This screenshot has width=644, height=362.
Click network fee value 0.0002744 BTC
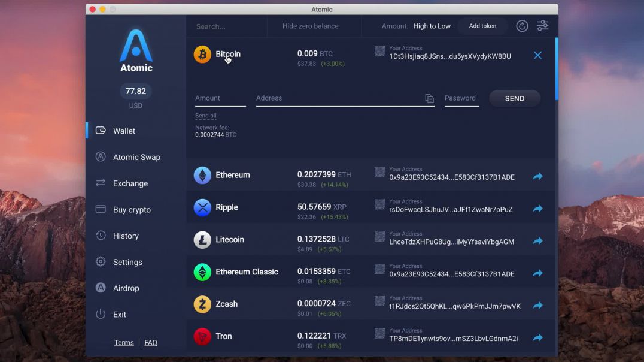click(215, 135)
